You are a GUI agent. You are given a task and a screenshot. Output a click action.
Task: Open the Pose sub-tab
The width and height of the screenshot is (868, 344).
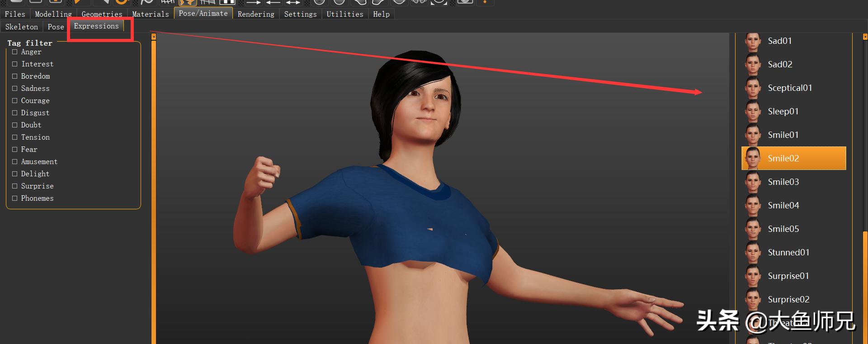pyautogui.click(x=56, y=27)
